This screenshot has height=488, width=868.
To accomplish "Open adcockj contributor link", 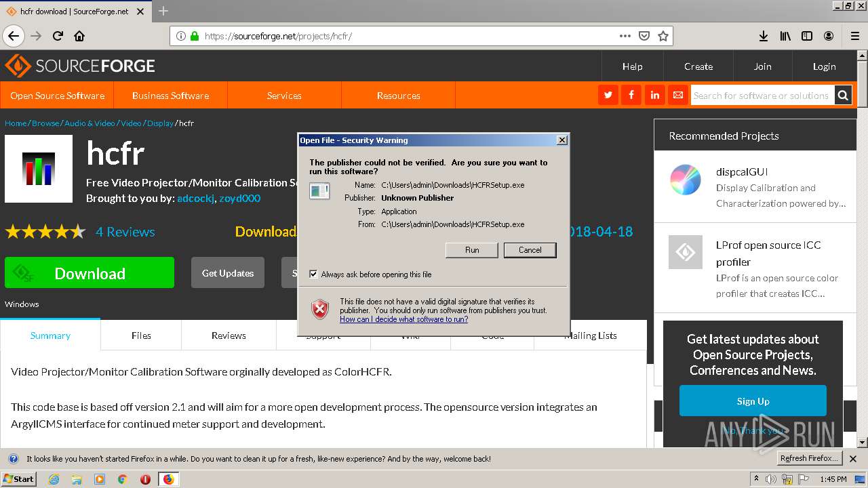I will (x=195, y=198).
